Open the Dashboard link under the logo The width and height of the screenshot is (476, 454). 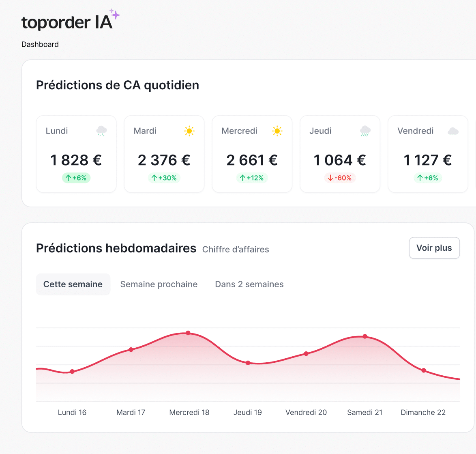pyautogui.click(x=40, y=44)
